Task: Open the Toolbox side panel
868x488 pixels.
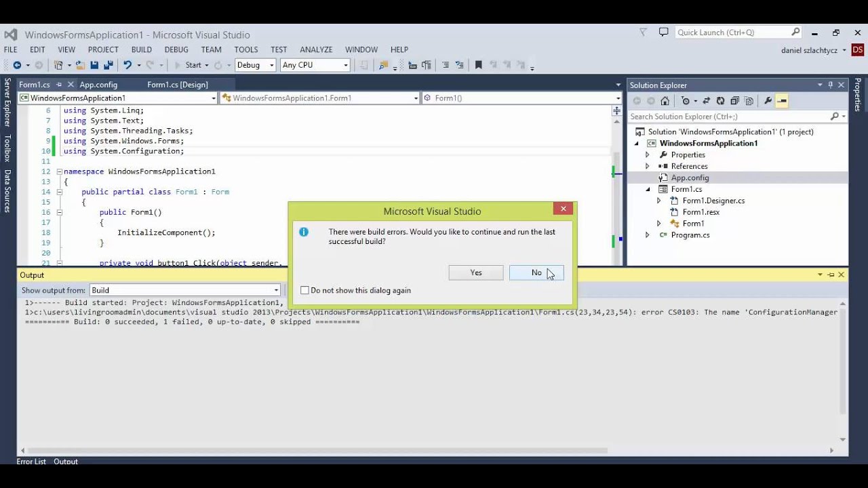Action: (7, 148)
